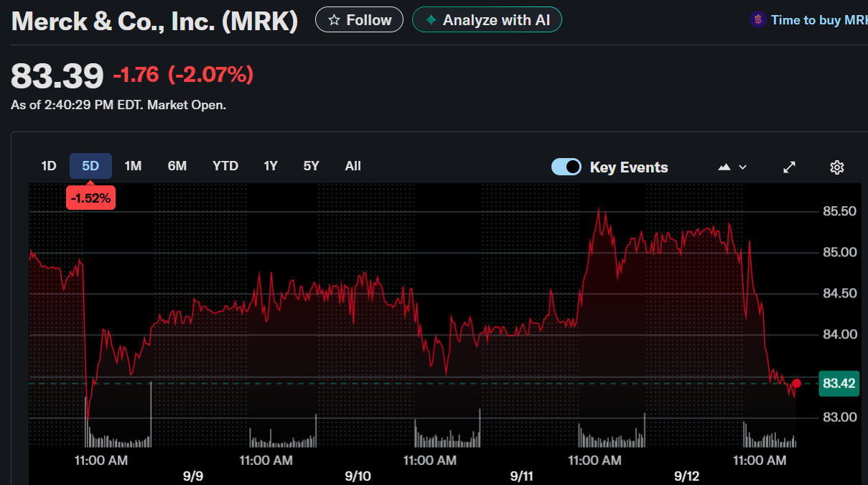Click the 83.42 current price label
Screen dimensions: 868x485
pos(839,383)
